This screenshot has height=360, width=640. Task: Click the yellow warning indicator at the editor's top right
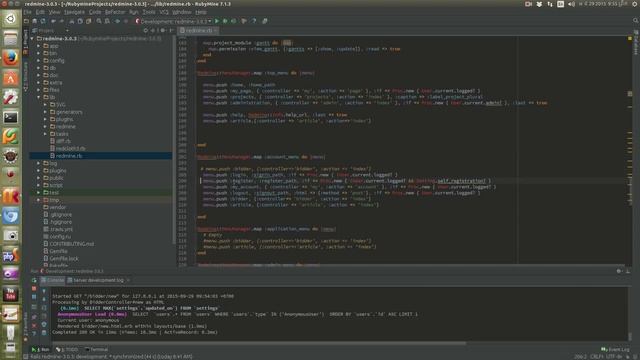(x=630, y=38)
